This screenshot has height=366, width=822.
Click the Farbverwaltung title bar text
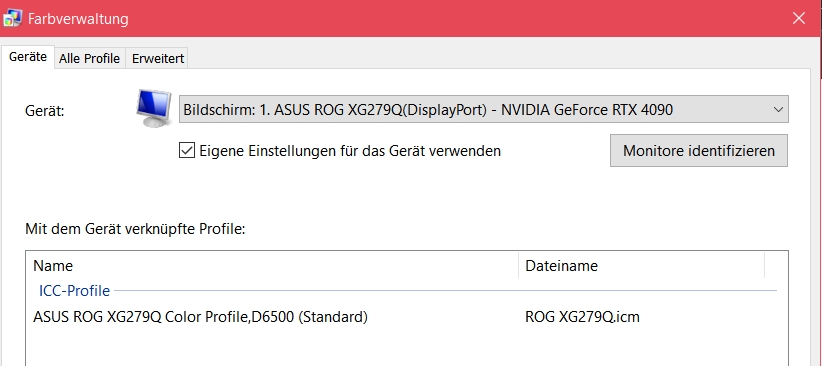78,19
